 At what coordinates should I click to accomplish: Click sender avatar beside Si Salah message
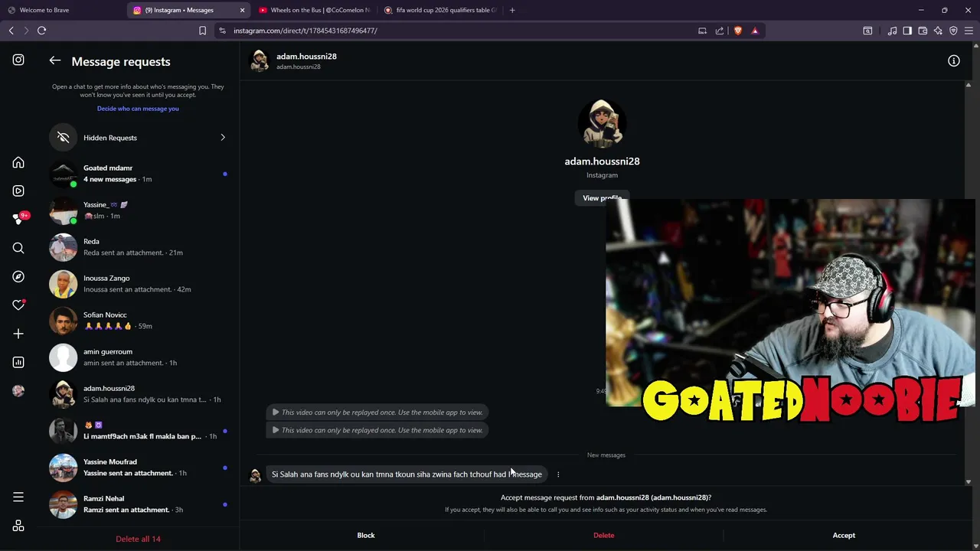point(256,475)
